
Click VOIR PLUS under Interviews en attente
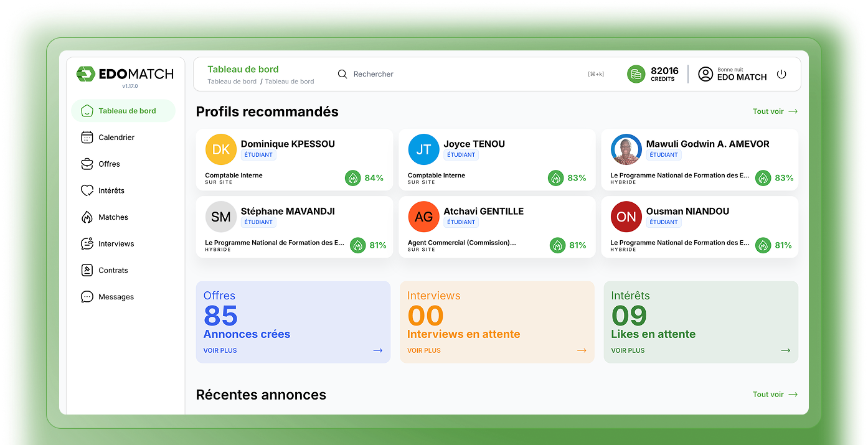(x=423, y=350)
